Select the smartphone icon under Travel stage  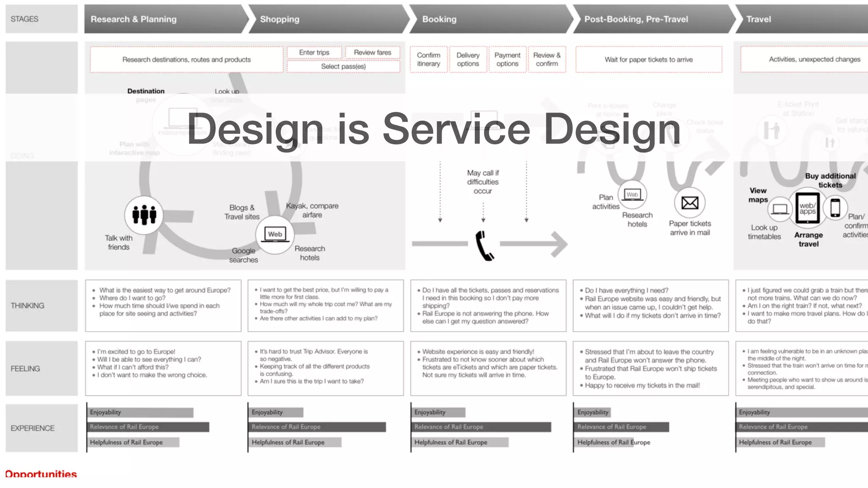tap(835, 208)
